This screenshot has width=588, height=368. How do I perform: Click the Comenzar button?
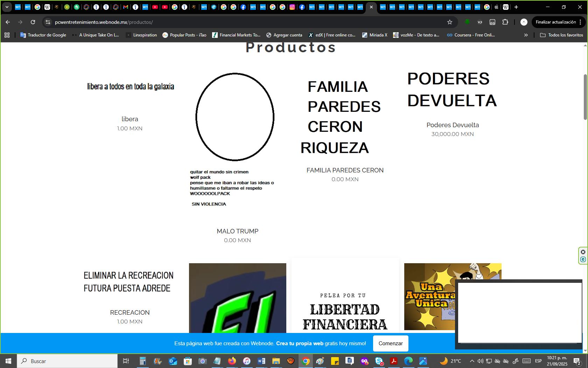(391, 343)
